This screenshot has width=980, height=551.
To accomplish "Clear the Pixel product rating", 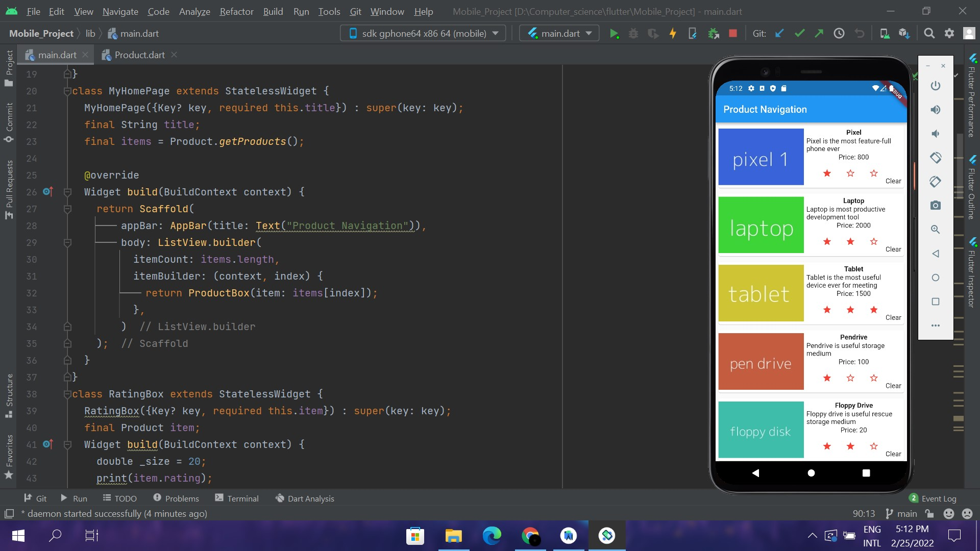I will 893,181.
